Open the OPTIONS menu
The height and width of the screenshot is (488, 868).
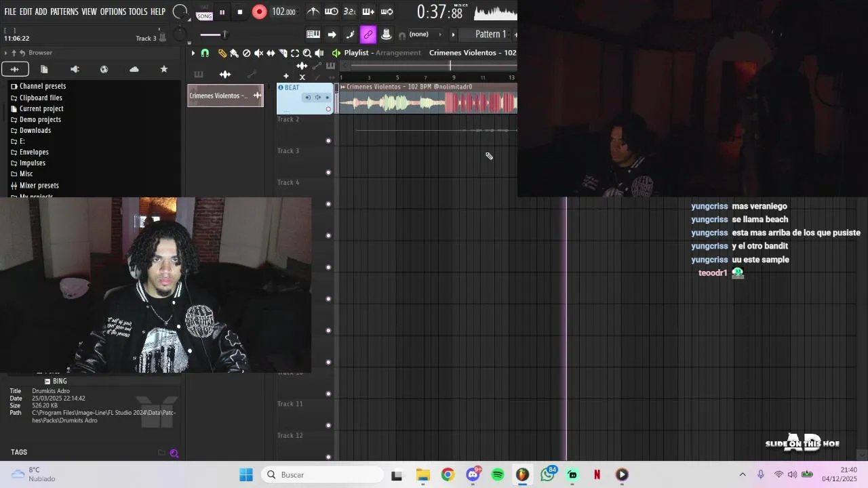[x=113, y=12]
